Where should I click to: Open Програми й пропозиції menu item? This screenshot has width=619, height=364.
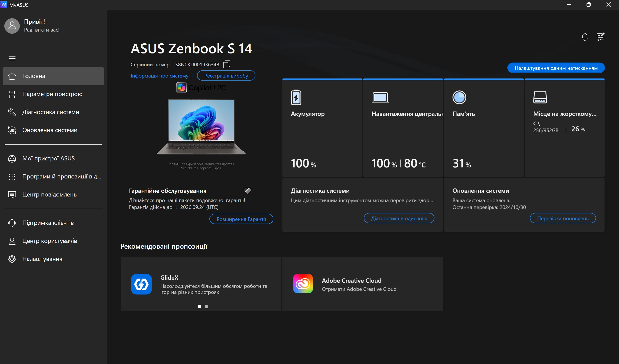tap(53, 177)
